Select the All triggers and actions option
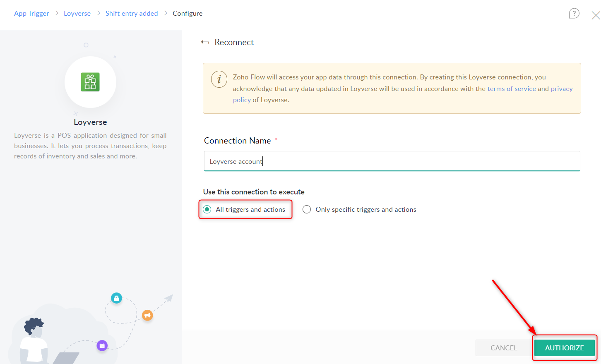The image size is (601, 364). [x=207, y=209]
